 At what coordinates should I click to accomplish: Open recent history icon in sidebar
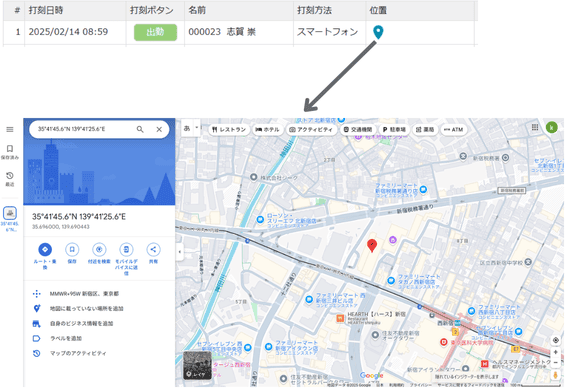click(x=10, y=179)
